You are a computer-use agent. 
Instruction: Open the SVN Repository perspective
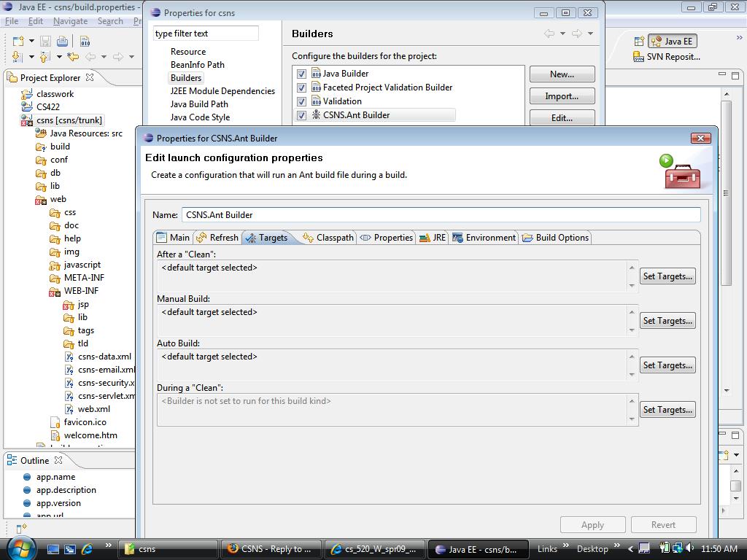[x=666, y=57]
